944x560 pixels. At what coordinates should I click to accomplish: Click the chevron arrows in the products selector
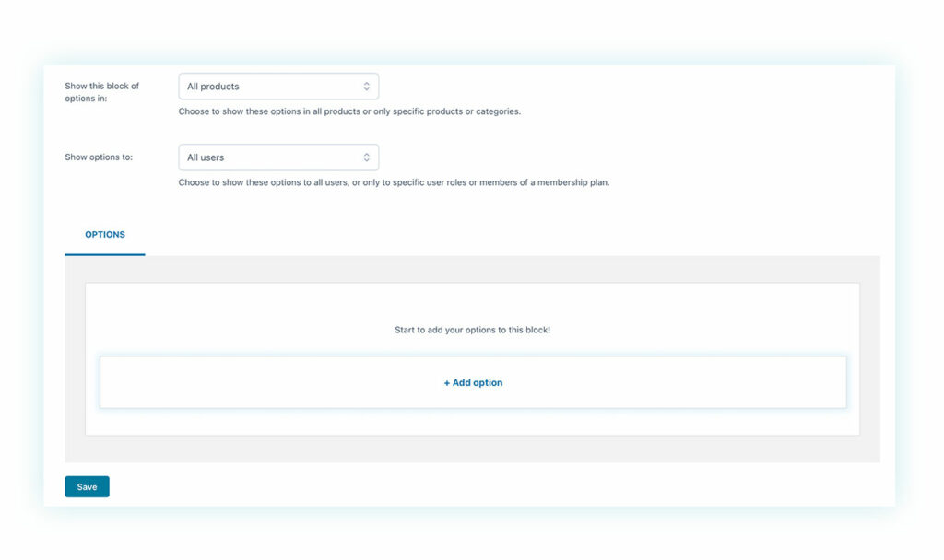click(x=366, y=87)
